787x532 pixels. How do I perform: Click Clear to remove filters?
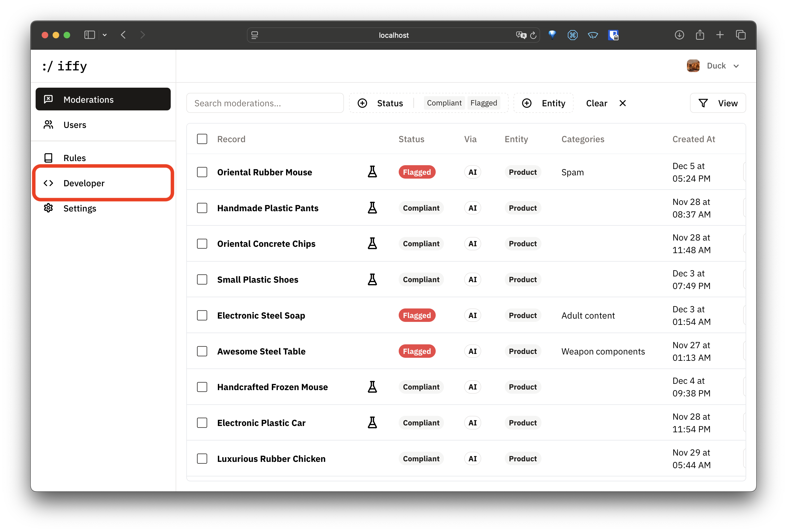[x=597, y=103]
